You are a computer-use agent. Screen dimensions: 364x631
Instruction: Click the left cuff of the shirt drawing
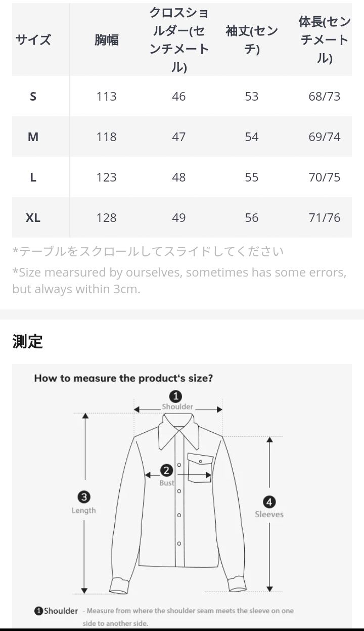pos(119,585)
